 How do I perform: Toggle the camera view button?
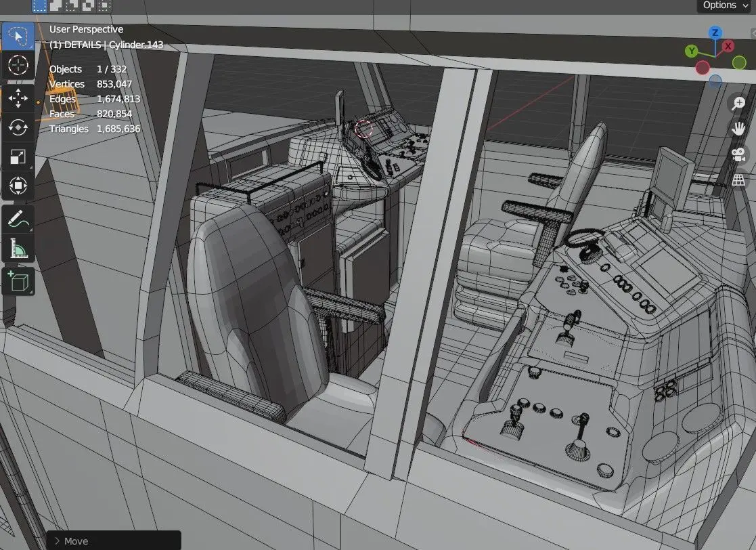(x=738, y=155)
